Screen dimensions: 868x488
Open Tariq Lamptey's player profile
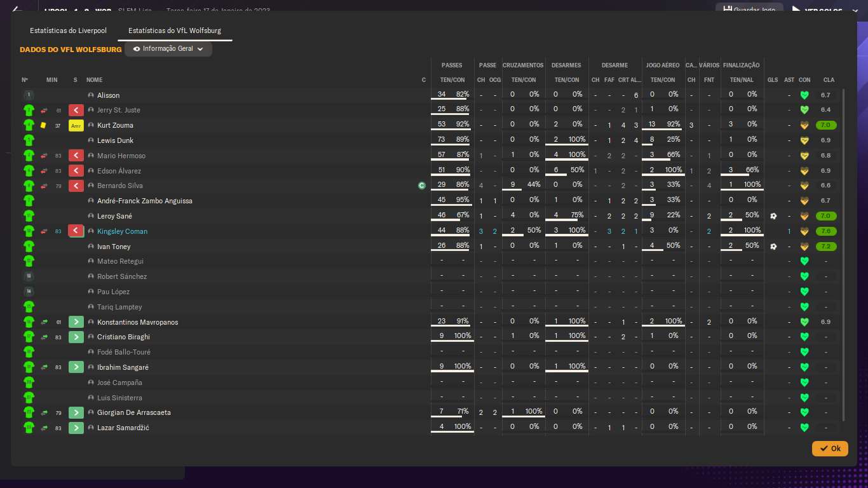[x=119, y=307]
